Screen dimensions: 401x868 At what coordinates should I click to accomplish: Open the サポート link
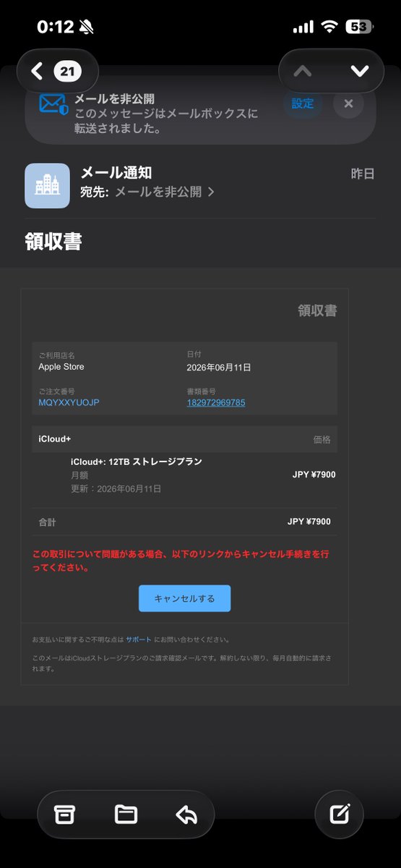pos(139,639)
